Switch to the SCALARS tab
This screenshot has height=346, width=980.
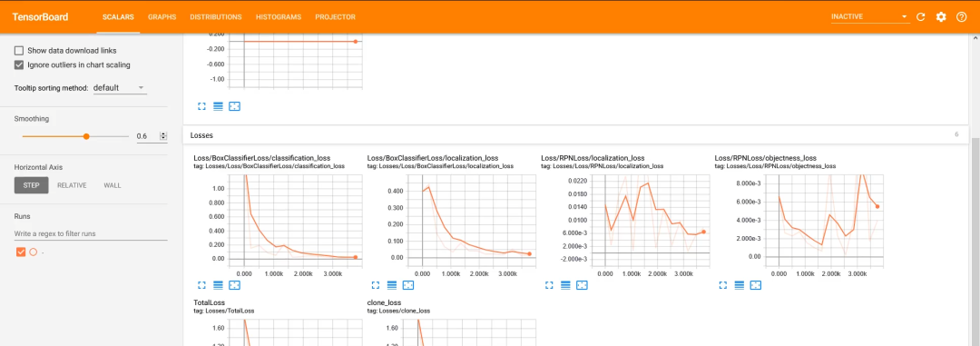pos(118,17)
